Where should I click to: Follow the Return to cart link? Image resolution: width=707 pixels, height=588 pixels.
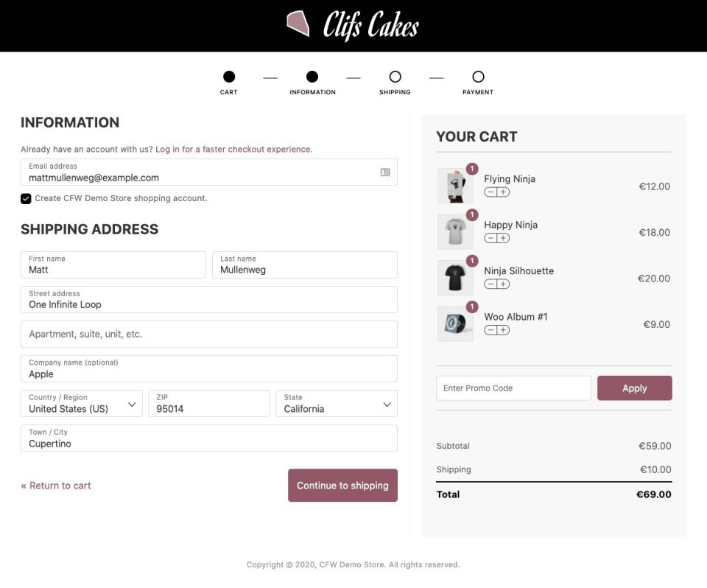coord(56,486)
